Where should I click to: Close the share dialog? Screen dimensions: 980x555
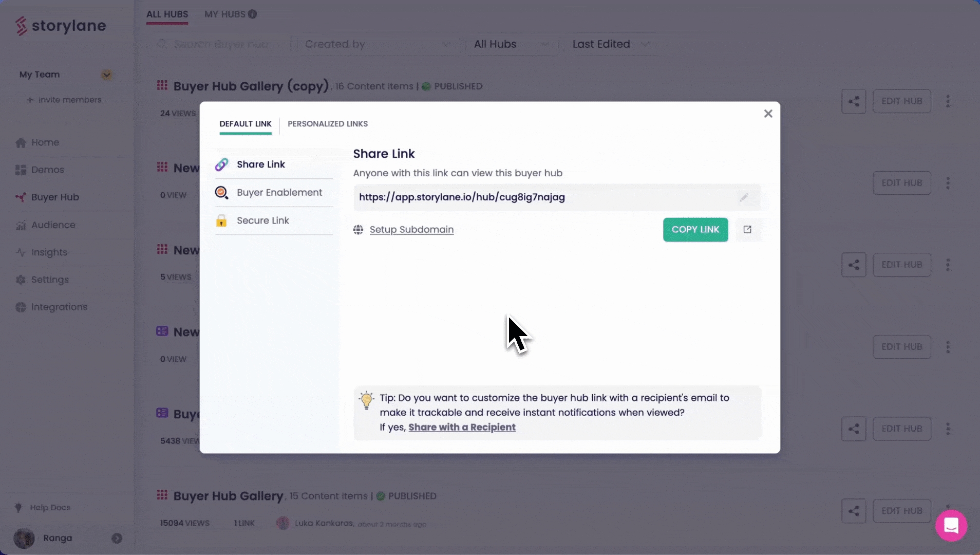(x=768, y=114)
